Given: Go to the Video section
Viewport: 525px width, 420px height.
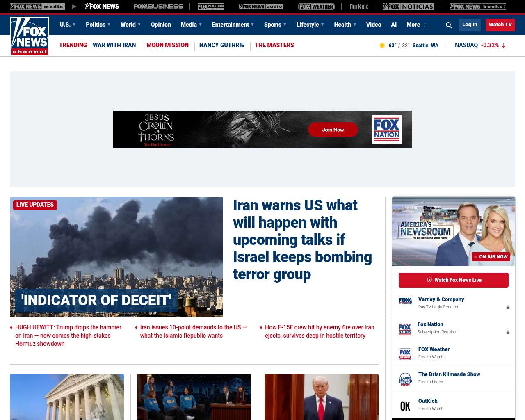Looking at the screenshot, I should [x=374, y=25].
